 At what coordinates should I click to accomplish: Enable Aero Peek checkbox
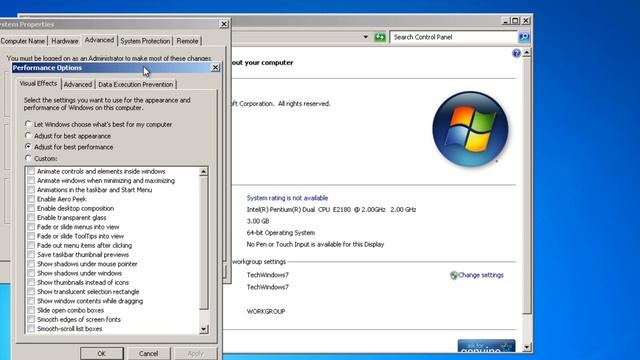[x=31, y=199]
